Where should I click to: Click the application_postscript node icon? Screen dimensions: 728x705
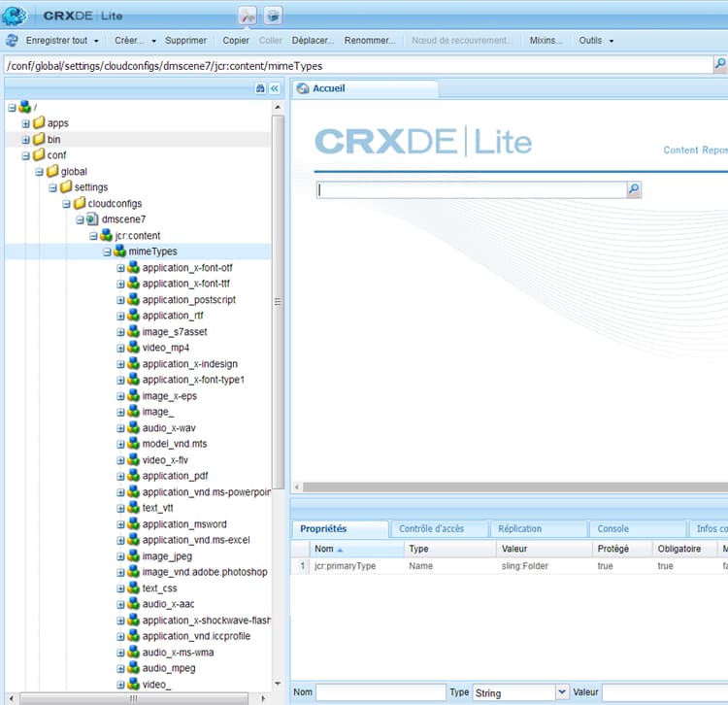(134, 299)
